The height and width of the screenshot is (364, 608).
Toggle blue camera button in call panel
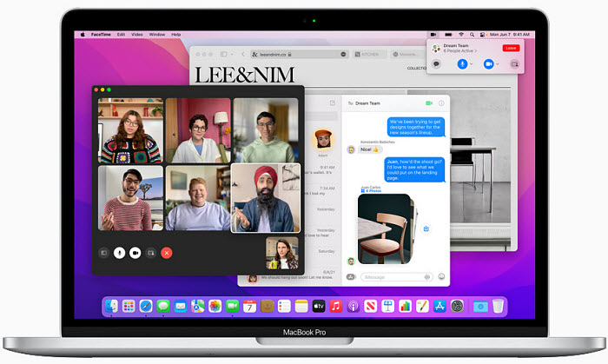point(488,64)
